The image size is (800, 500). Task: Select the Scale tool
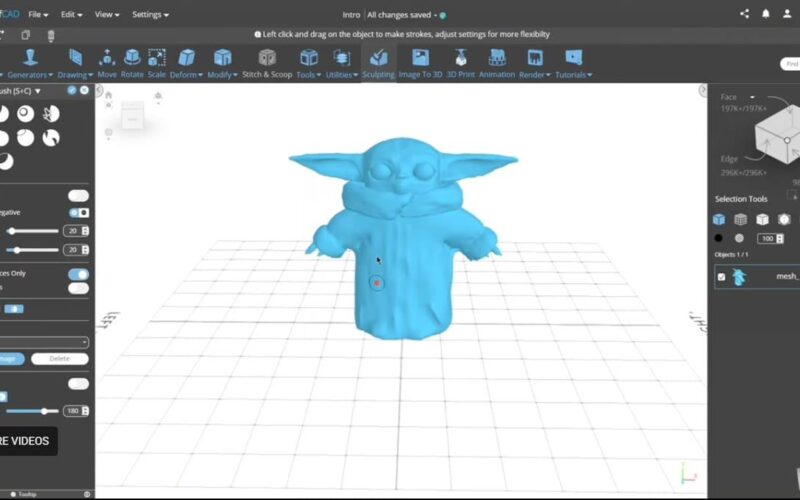157,63
